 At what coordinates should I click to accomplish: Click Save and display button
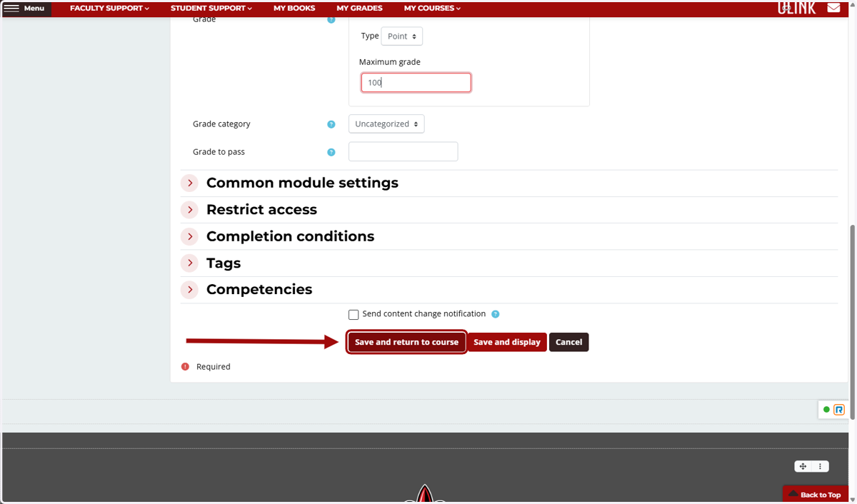point(507,342)
